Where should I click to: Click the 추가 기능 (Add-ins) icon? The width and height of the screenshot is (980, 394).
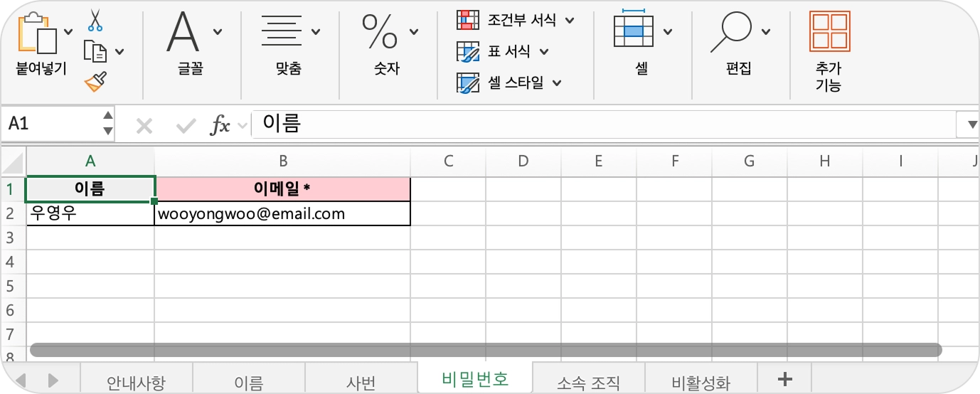[829, 33]
